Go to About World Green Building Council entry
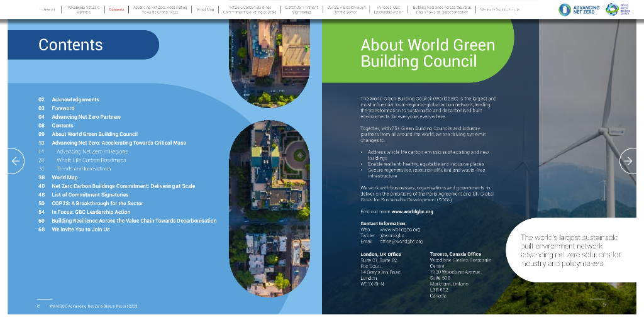Screen dimensions: 644x322 click(94, 134)
